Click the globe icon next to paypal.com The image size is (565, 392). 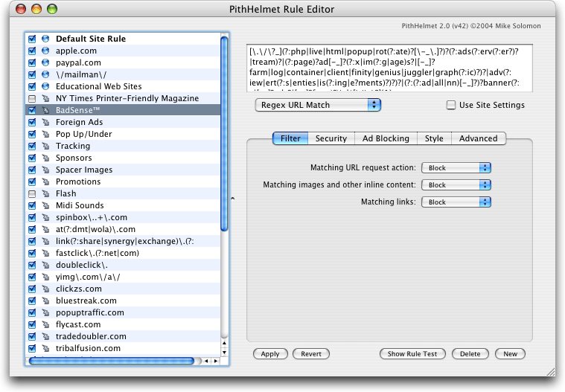(x=45, y=62)
